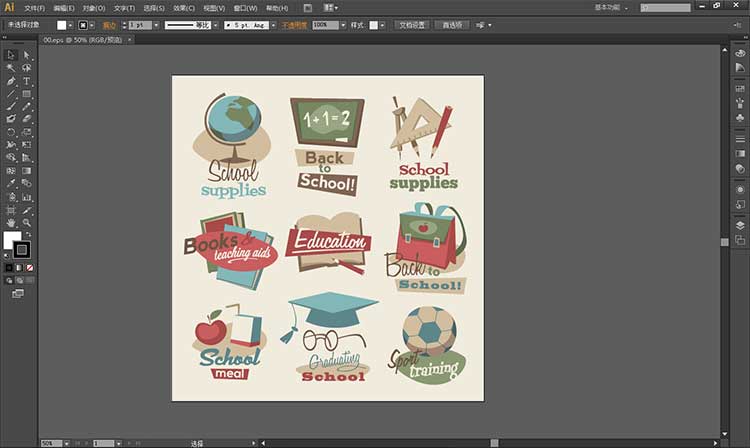Select the Paintbrush tool
The image size is (750, 448).
tap(11, 107)
